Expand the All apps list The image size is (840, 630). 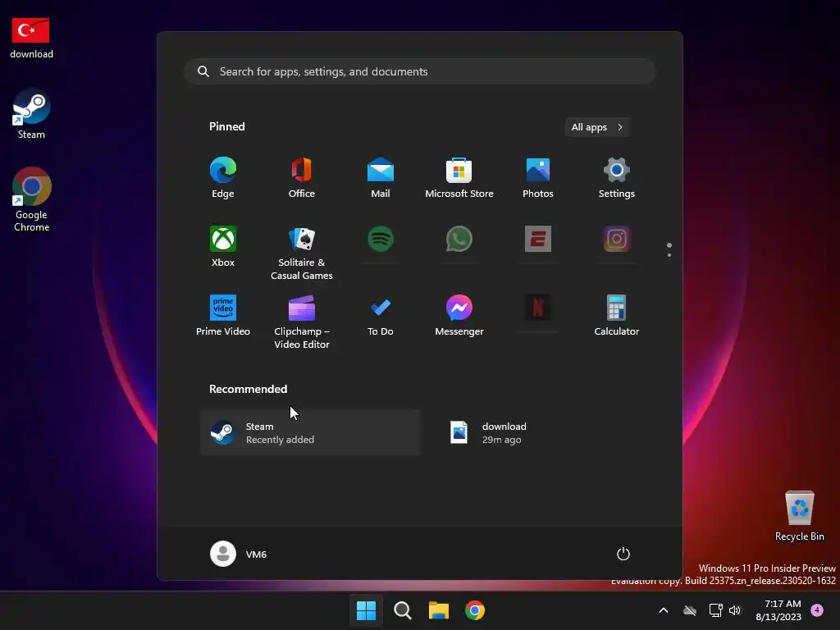(x=597, y=127)
